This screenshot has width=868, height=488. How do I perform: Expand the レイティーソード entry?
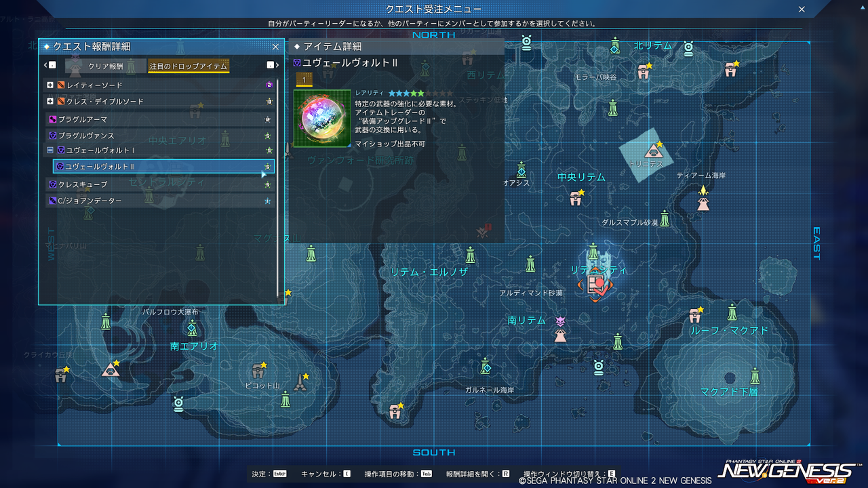coord(50,85)
